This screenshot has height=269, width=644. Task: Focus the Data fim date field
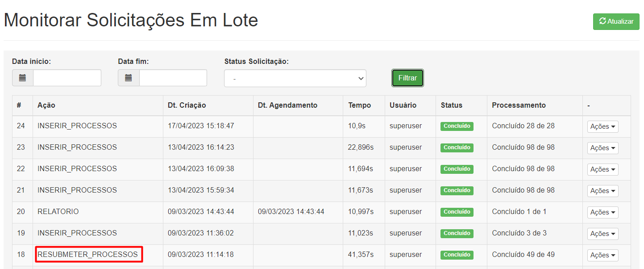[173, 78]
